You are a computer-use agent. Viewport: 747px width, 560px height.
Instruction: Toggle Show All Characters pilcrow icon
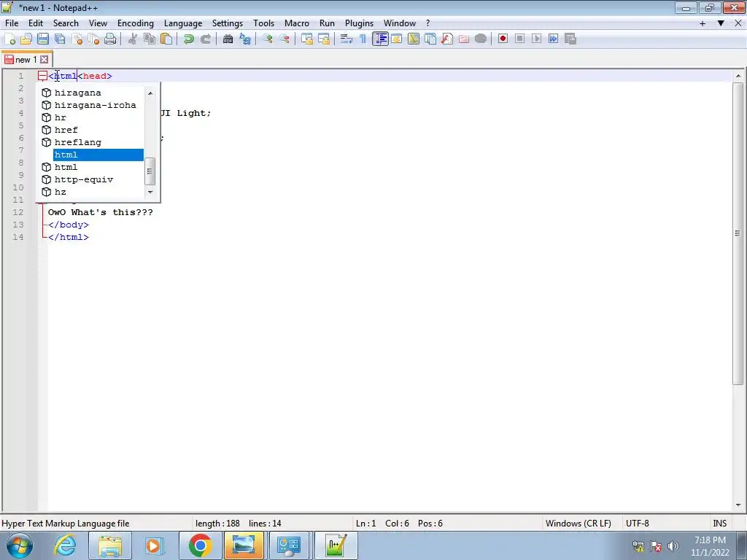tap(363, 39)
